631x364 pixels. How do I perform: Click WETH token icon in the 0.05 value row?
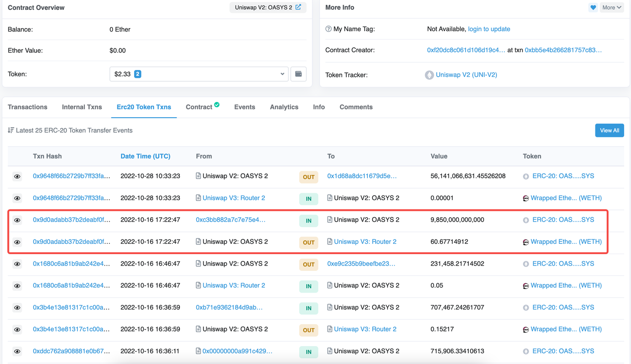pyautogui.click(x=526, y=286)
